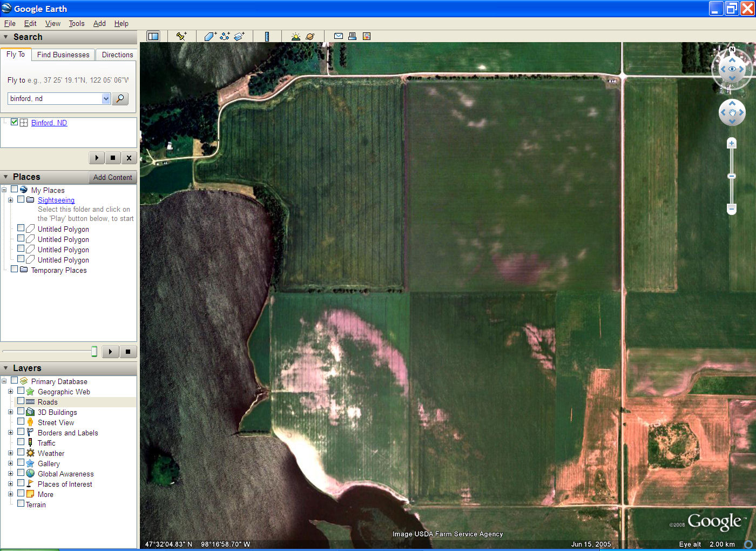Click the north N compass marker
The image size is (756, 551).
click(x=732, y=50)
